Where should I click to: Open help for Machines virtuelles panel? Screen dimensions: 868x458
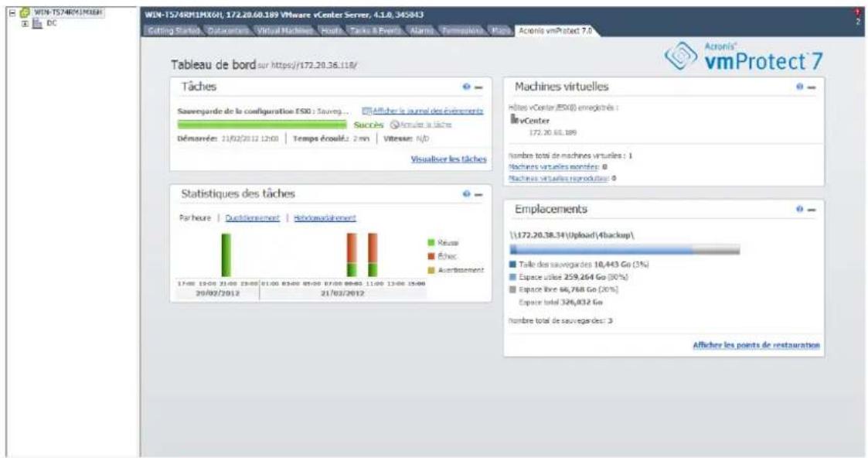799,87
